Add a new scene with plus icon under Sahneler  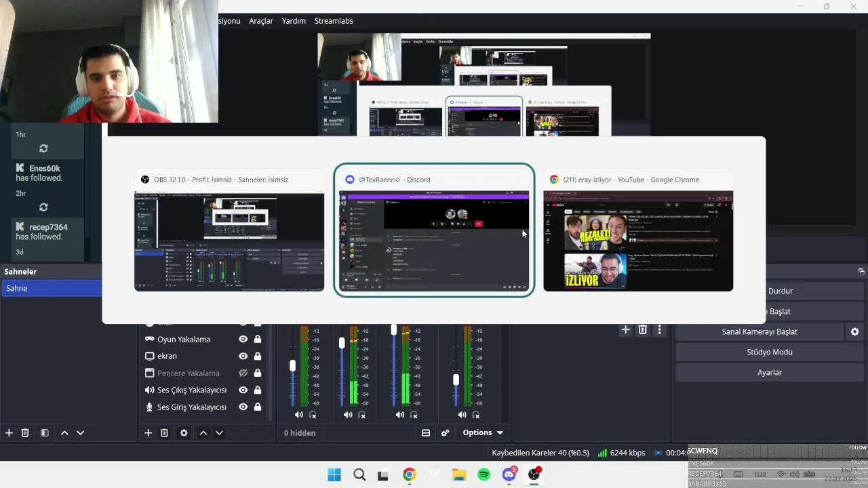pyautogui.click(x=9, y=432)
